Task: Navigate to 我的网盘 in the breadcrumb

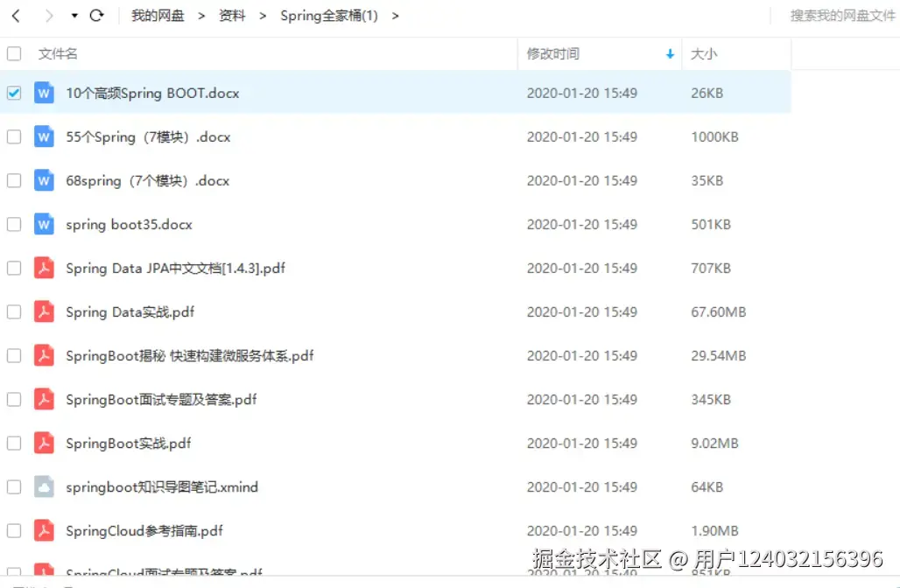Action: pos(158,15)
